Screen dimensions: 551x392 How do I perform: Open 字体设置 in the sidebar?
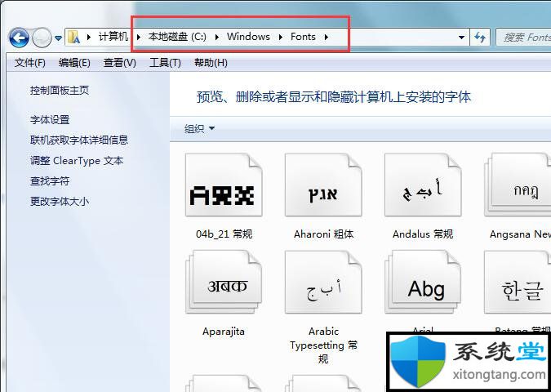pyautogui.click(x=50, y=120)
